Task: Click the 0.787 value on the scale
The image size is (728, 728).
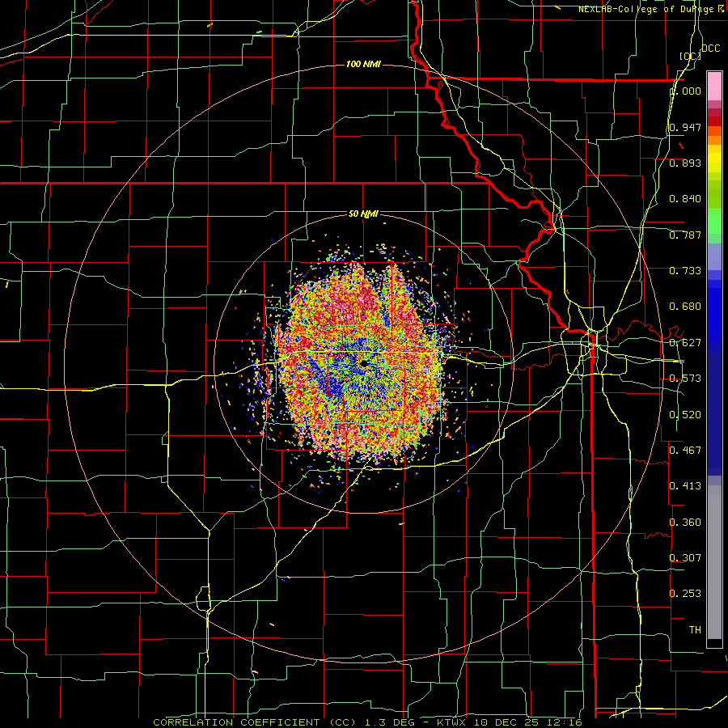Action: coord(685,235)
